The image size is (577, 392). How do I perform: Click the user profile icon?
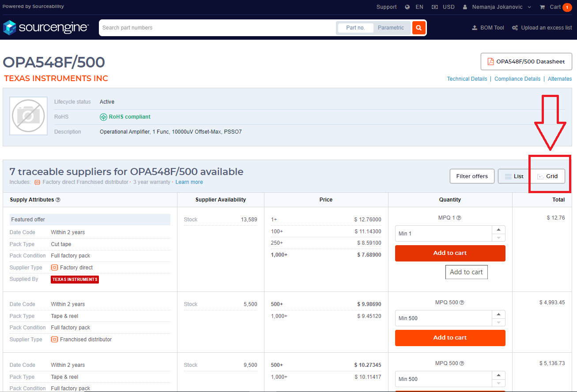[x=465, y=7]
